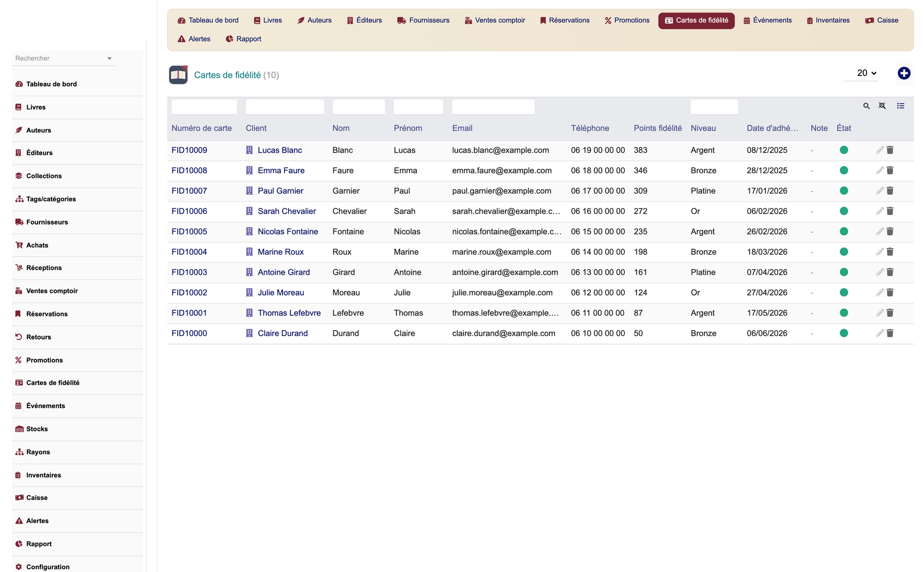Image resolution: width=924 pixels, height=572 pixels.
Task: Delete the FID10005 Nicolas Fontaine card
Action: [890, 232]
